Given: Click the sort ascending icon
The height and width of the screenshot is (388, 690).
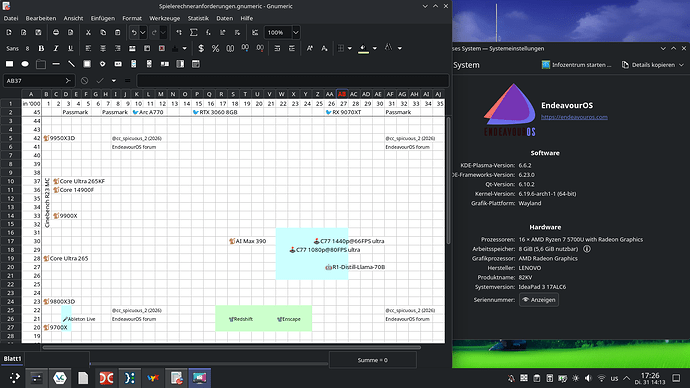Looking at the screenshot, I should 223,33.
